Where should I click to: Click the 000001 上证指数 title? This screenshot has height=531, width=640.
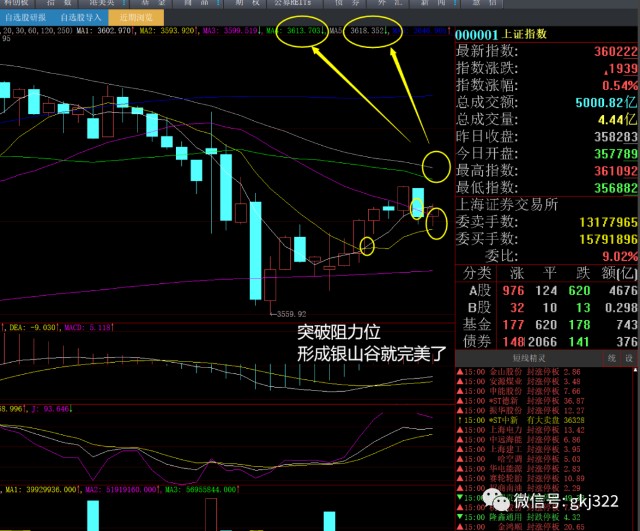click(x=501, y=34)
